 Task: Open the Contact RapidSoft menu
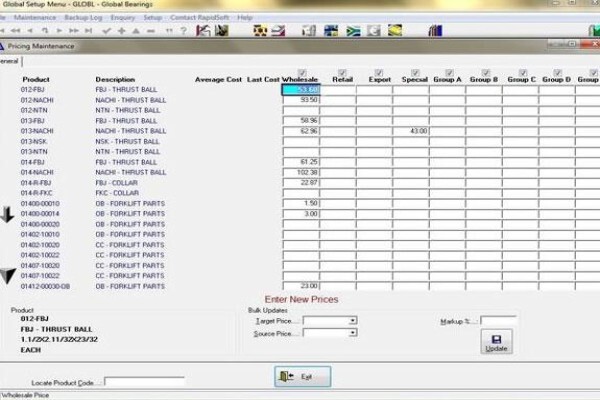(x=199, y=18)
